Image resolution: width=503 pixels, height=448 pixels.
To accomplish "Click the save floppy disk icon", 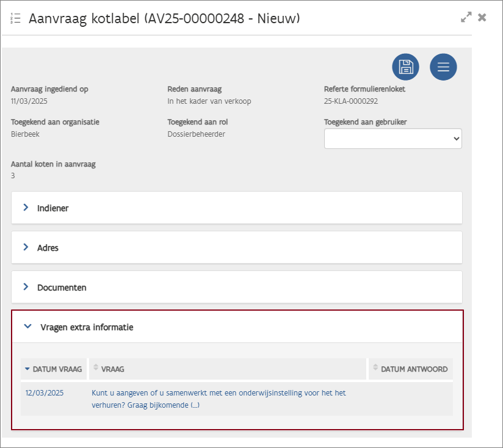I will pyautogui.click(x=405, y=67).
